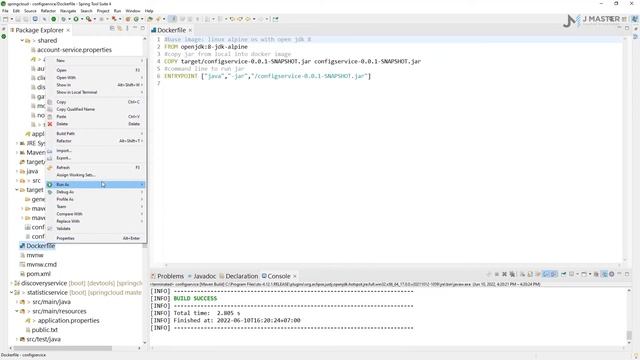Click the green Boot Dashboard toolbar icon

tap(53, 19)
